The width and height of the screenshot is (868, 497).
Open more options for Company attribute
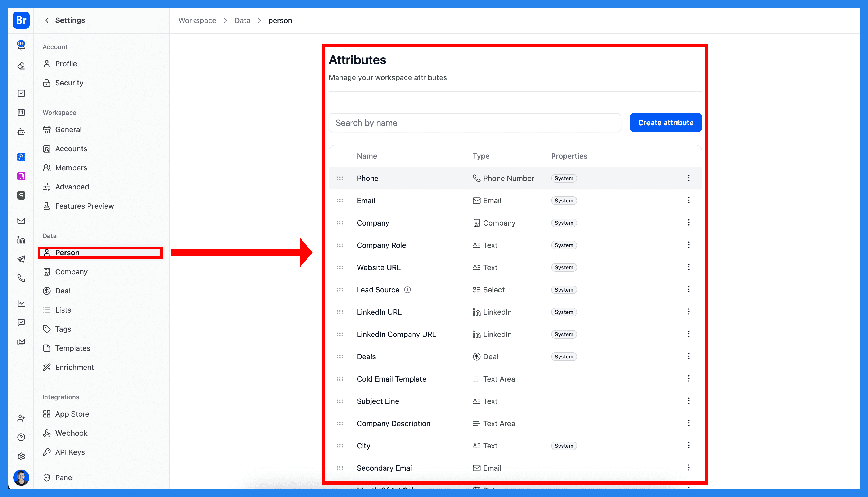(x=689, y=222)
